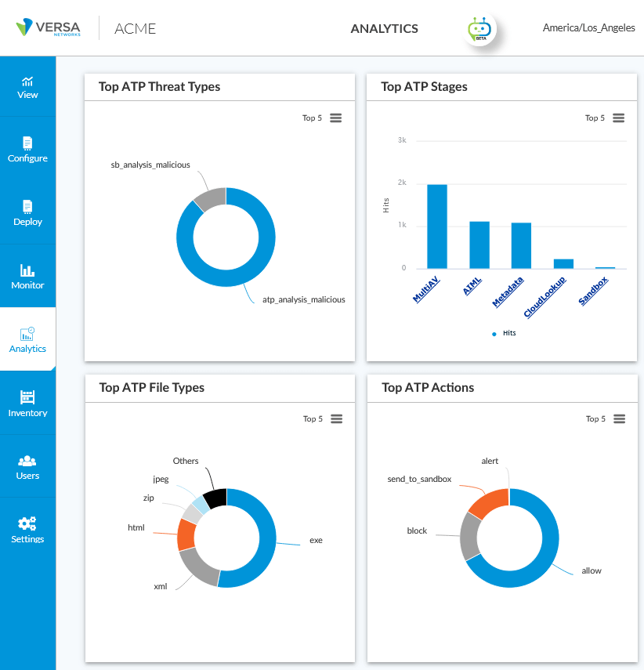Click the Sandbox axis link
644x670 pixels.
[593, 291]
